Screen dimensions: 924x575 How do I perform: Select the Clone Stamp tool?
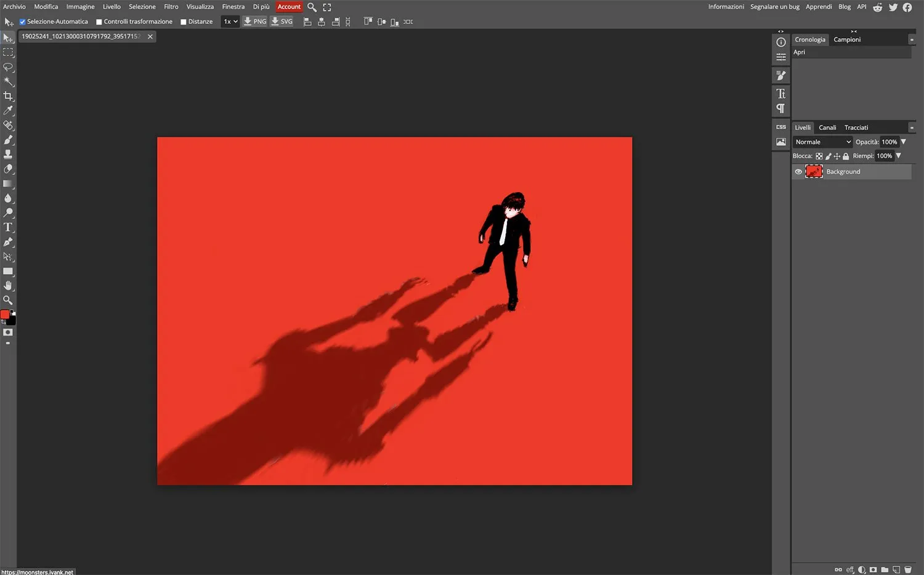[x=8, y=154]
